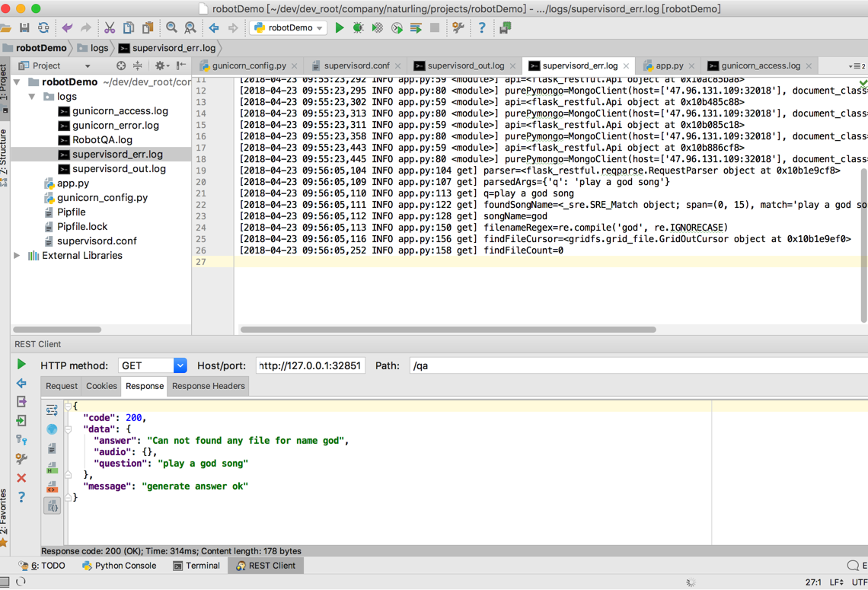This screenshot has height=590, width=868.
Task: Open the Find magnifier in main toolbar
Action: (171, 28)
